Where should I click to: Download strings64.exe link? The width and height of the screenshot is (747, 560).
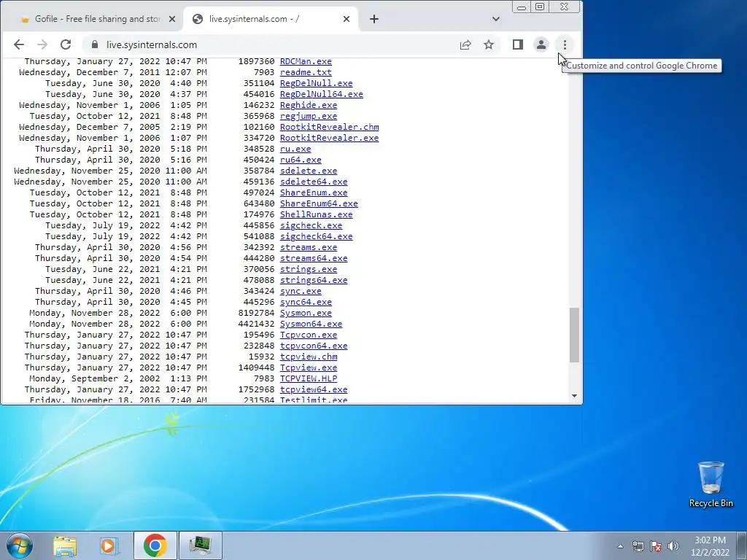click(x=314, y=281)
